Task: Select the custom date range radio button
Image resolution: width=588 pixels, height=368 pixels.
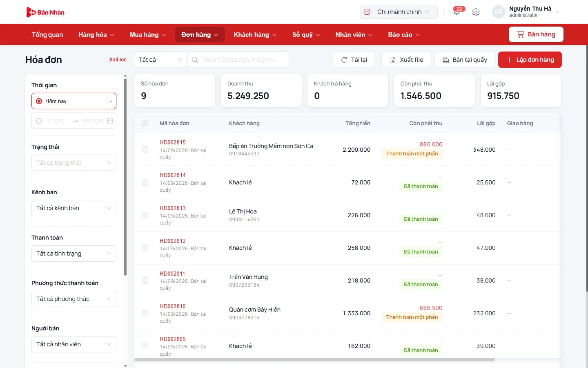Action: pos(39,121)
